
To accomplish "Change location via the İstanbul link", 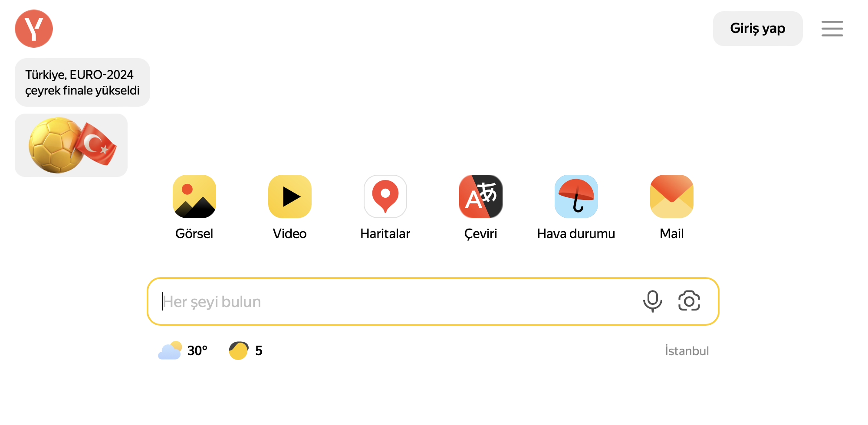I will tap(687, 351).
